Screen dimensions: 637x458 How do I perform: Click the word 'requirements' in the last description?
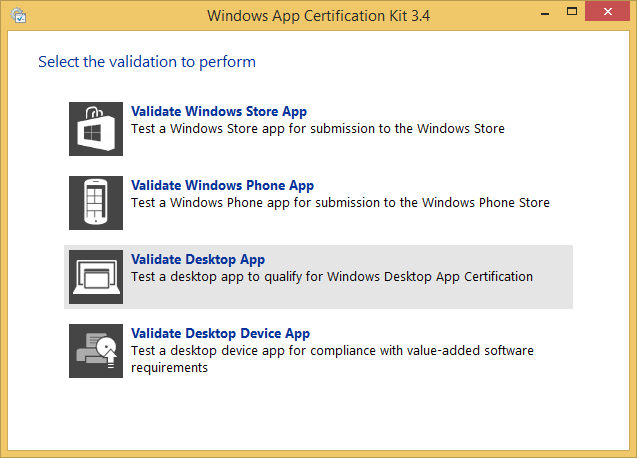169,368
